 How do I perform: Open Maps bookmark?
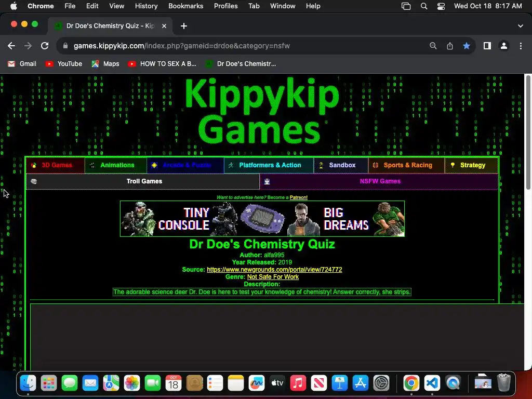(x=105, y=64)
